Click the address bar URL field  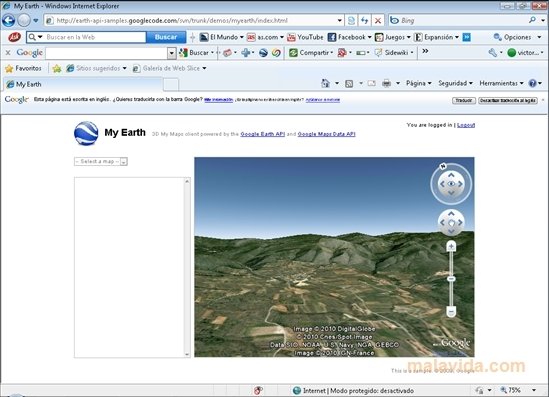click(195, 21)
